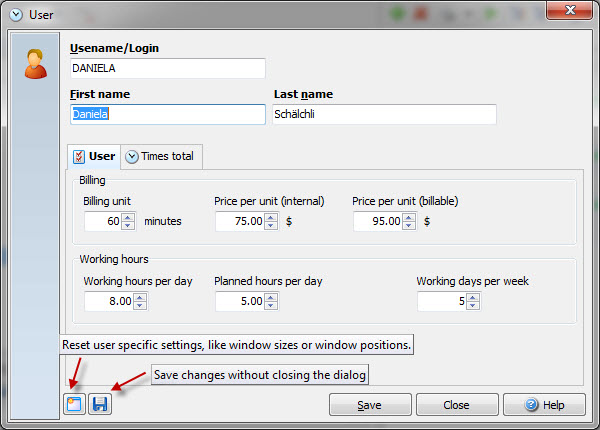This screenshot has height=430, width=600.
Task: Increase Price per unit (billable) value
Action: click(409, 217)
